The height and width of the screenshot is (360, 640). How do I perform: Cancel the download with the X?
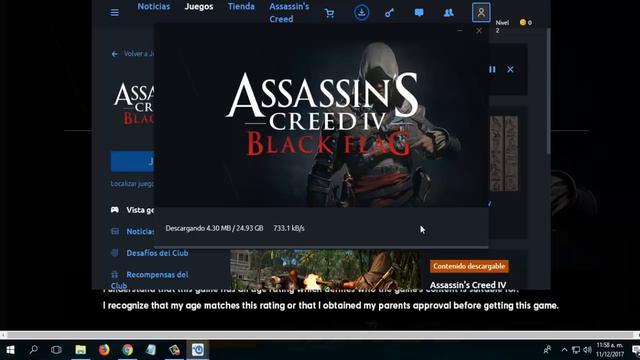point(510,70)
